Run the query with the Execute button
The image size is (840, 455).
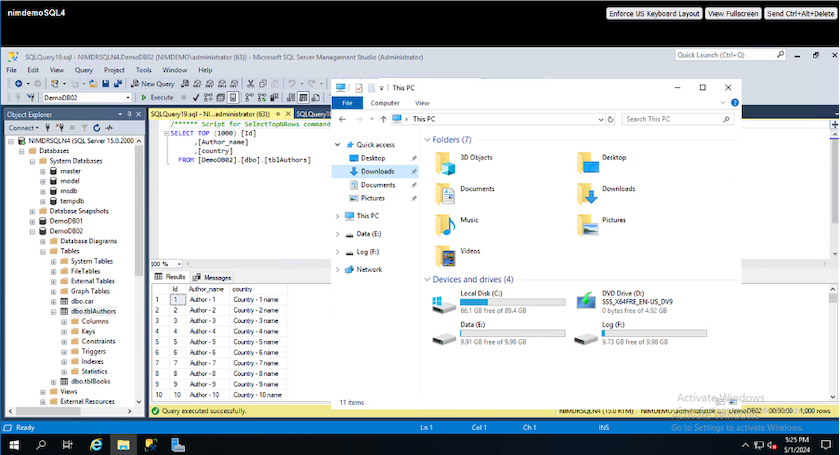point(157,98)
